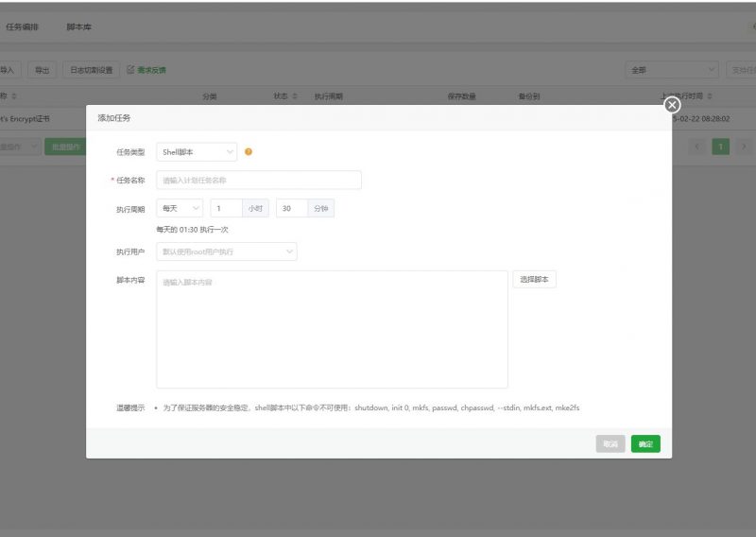
Task: Open the 执行用户 dropdown
Action: (x=226, y=251)
